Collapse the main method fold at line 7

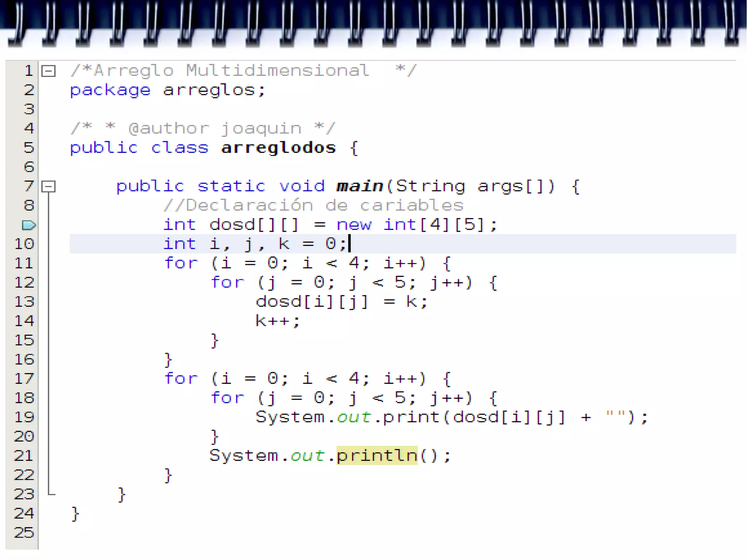click(49, 186)
